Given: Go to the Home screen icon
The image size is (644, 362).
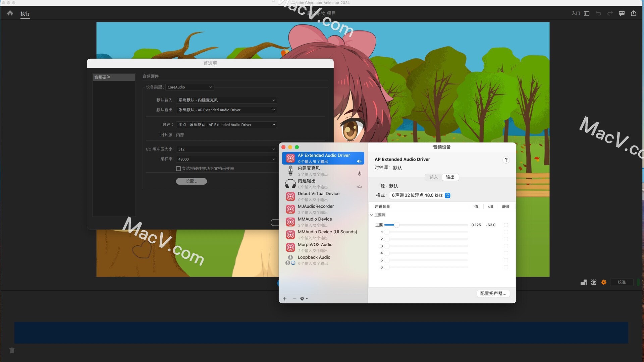Looking at the screenshot, I should click(10, 13).
